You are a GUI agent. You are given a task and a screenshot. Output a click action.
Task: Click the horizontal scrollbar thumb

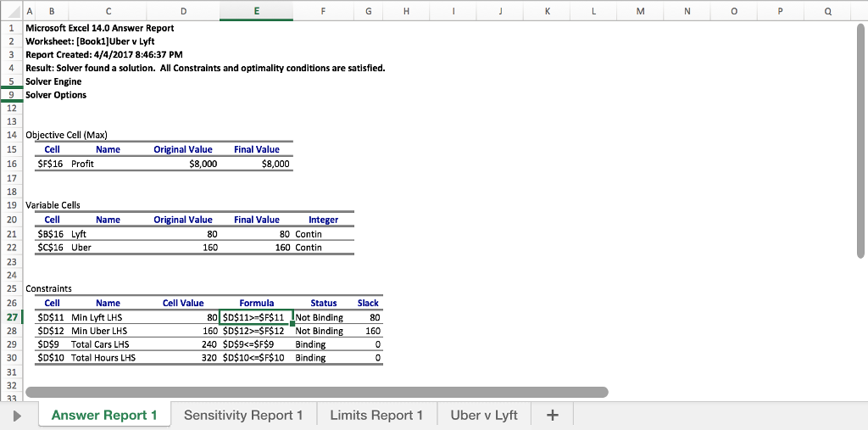(317, 392)
